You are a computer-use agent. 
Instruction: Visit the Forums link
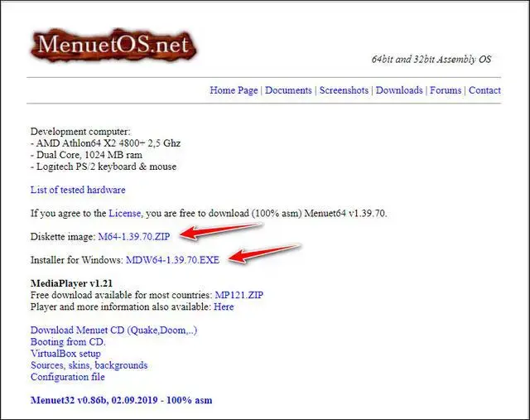pos(446,90)
